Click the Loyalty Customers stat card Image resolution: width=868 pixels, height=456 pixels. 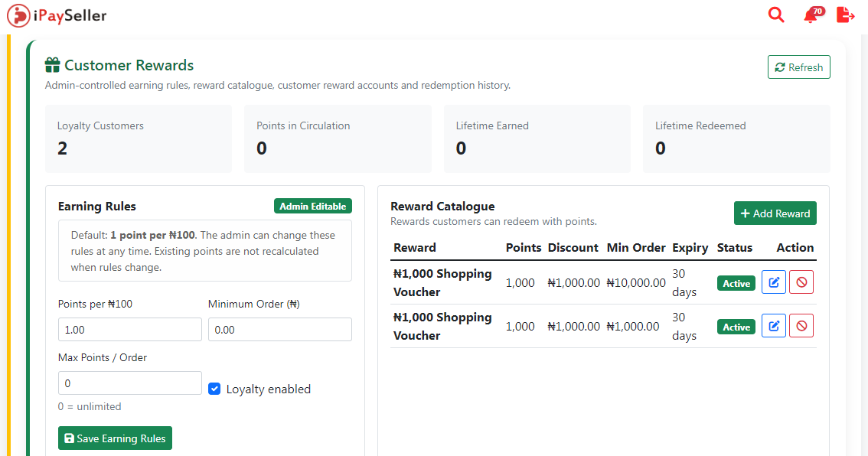[x=139, y=139]
